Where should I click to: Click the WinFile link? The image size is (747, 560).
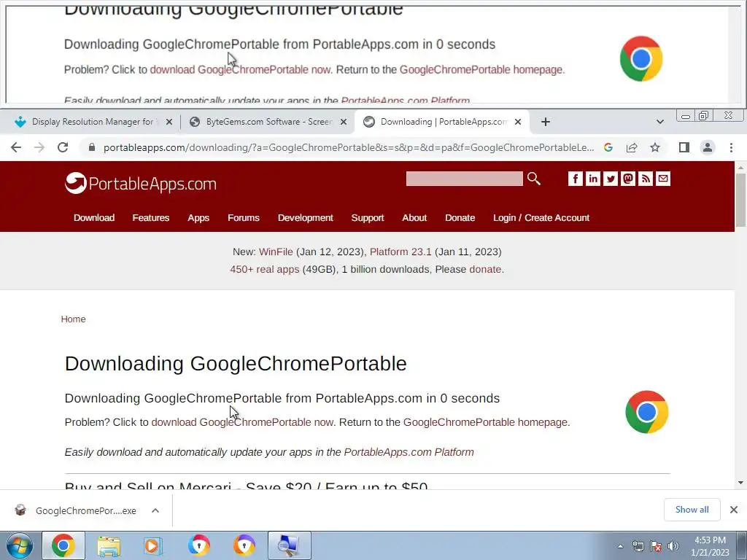pos(276,252)
